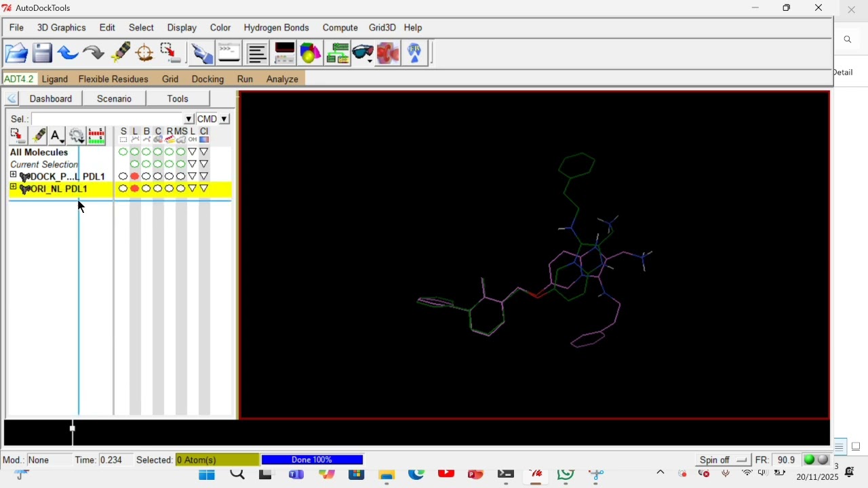
Task: Open the A label options icon
Action: pyautogui.click(x=57, y=136)
